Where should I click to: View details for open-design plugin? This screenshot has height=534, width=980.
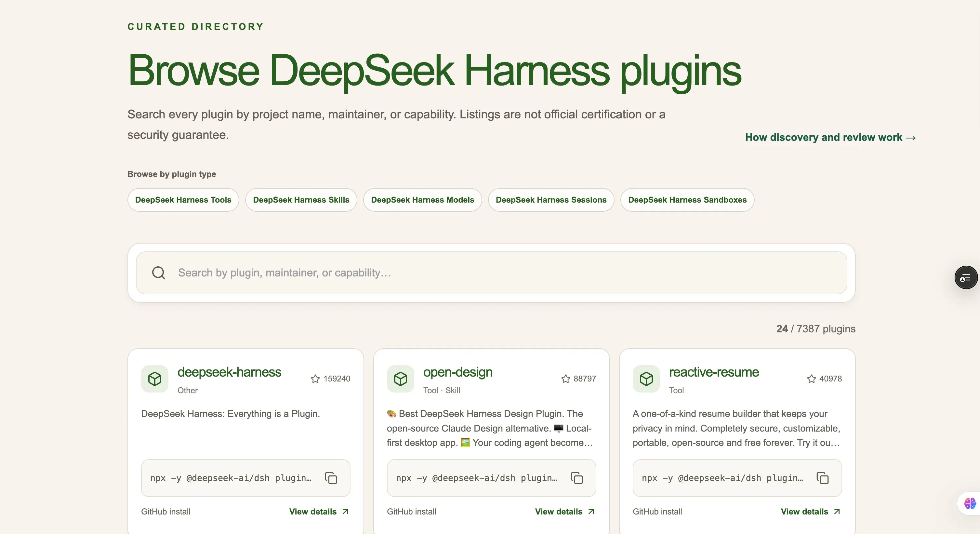[x=564, y=512]
